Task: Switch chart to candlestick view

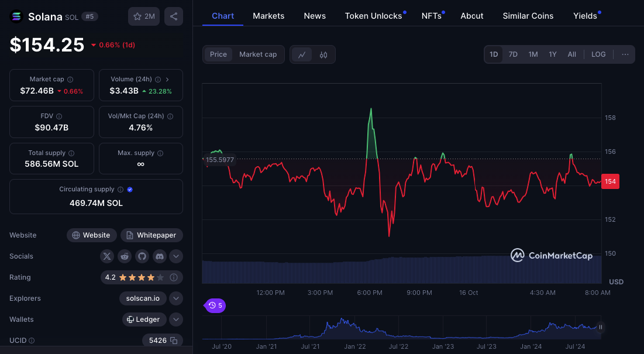Action: tap(323, 54)
